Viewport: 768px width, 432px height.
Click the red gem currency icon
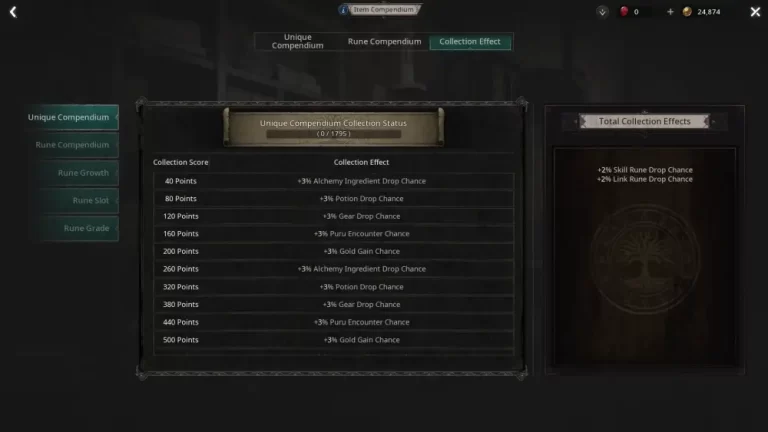point(624,11)
